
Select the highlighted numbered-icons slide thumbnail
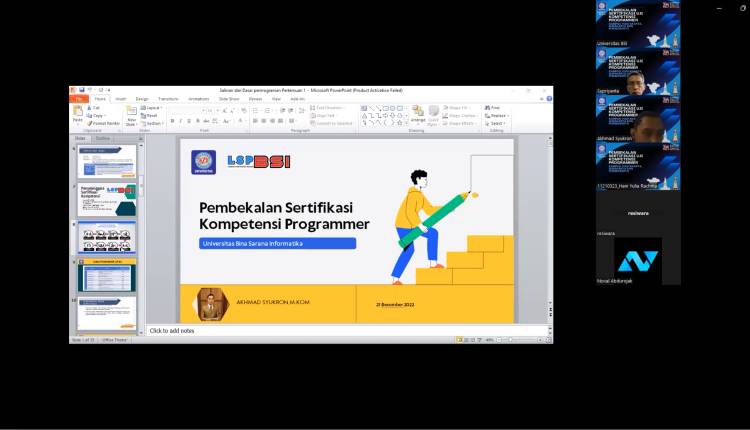107,238
